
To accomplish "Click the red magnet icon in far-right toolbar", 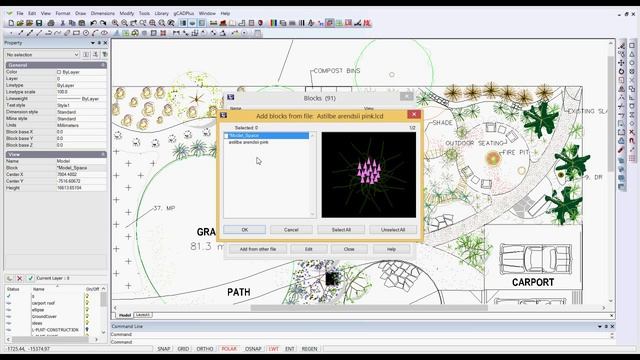I will coord(632,141).
